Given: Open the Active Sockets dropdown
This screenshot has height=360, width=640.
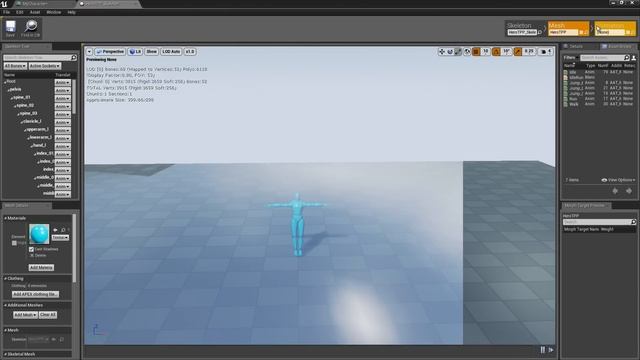Looking at the screenshot, I should coord(45,66).
